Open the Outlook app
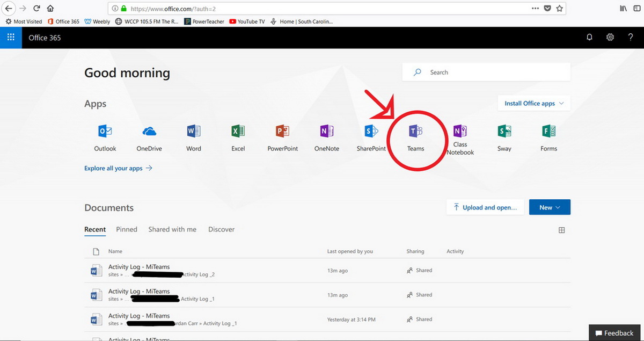 pos(105,138)
